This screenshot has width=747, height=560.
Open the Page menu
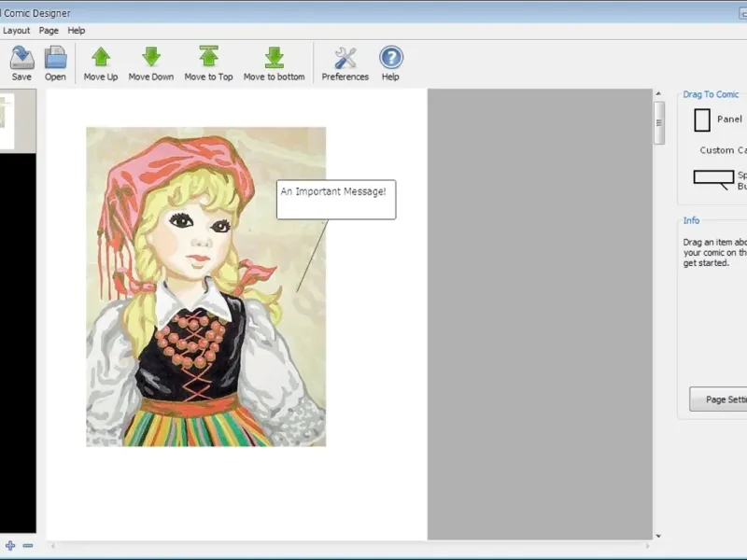click(49, 31)
